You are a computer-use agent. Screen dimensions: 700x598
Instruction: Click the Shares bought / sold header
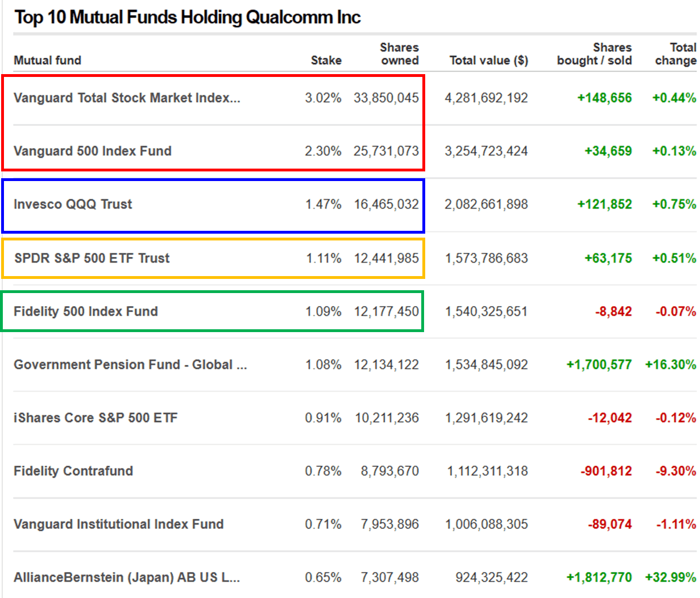pyautogui.click(x=594, y=54)
